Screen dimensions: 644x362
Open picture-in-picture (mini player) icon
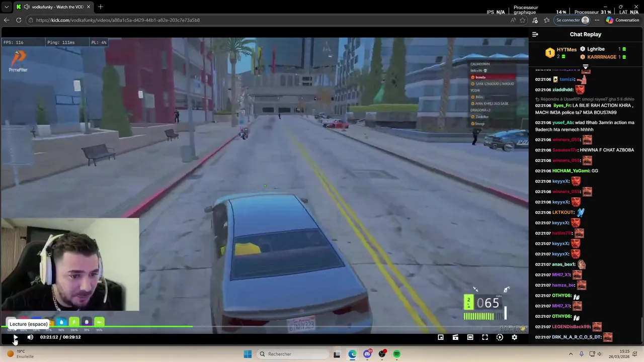click(x=441, y=337)
